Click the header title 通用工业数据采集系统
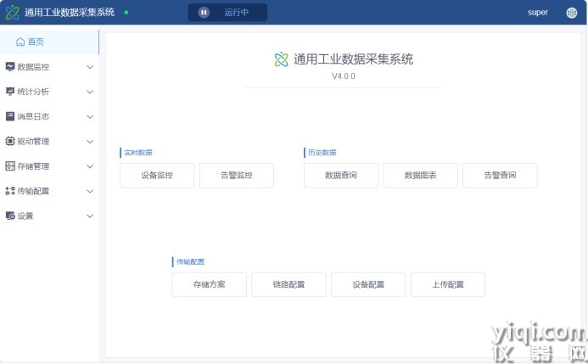Viewport: 588px width, 364px height. 70,13
